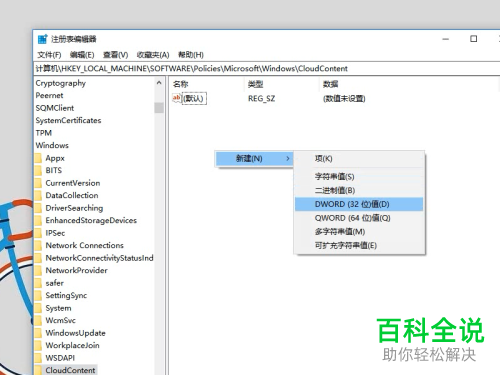The image size is (500, 375).
Task: Click the System folder icon
Action: [39, 308]
